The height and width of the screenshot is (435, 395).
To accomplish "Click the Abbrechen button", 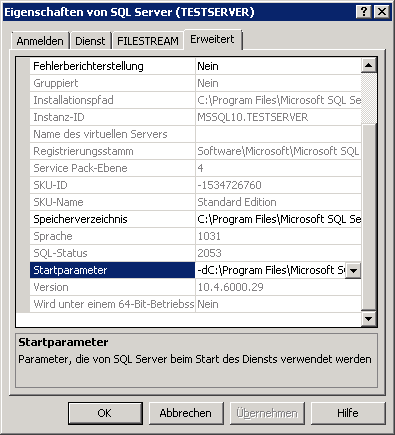I will 186,413.
